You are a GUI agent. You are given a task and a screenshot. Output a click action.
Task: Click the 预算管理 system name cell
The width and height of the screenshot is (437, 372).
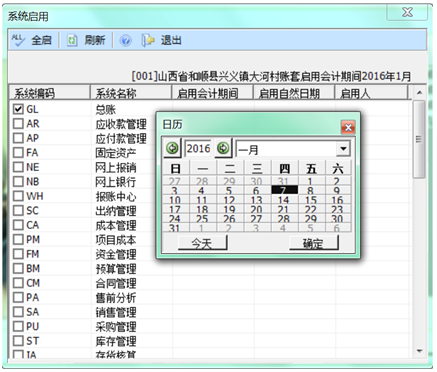pyautogui.click(x=116, y=269)
